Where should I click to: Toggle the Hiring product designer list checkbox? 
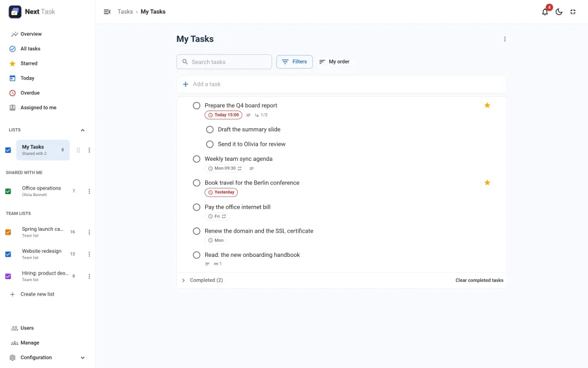(x=8, y=276)
